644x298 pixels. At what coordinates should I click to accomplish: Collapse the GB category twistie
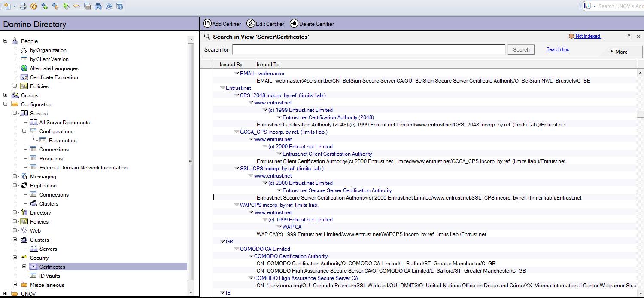[222, 242]
